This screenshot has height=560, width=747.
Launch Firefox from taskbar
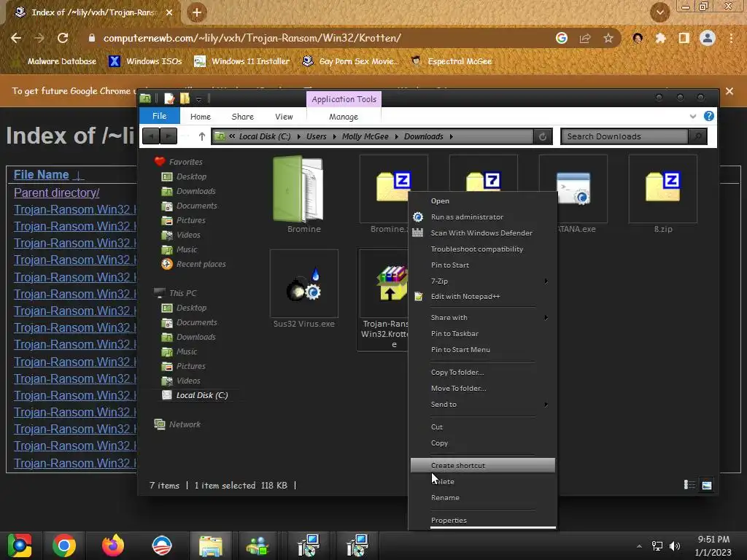[x=113, y=545]
